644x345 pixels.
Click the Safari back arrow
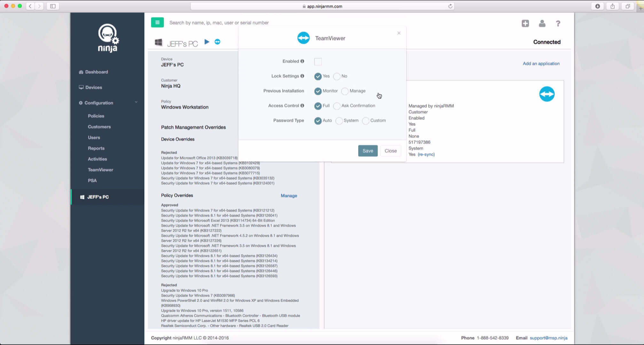pos(30,6)
